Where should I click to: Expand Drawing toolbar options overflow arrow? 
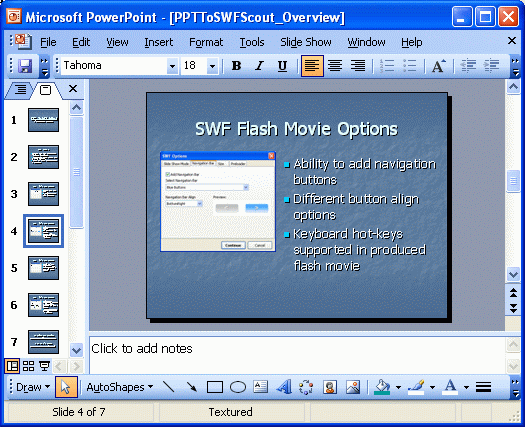[515, 388]
